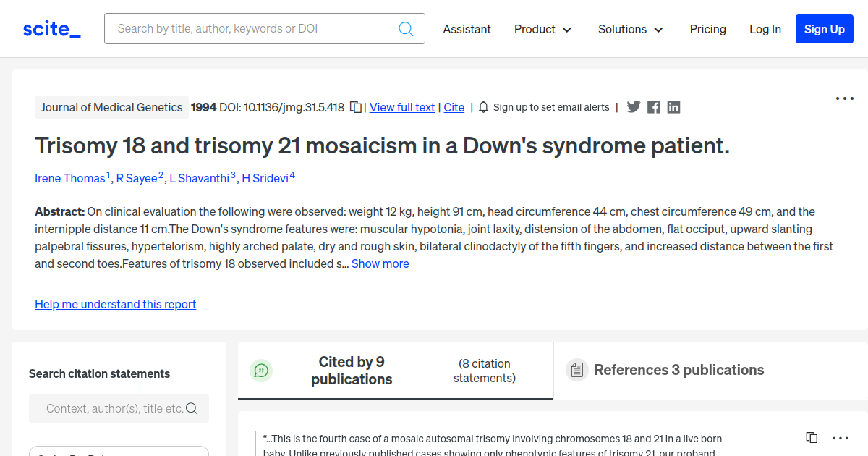Expand abstract with Show more
This screenshot has width=868, height=456.
click(380, 263)
